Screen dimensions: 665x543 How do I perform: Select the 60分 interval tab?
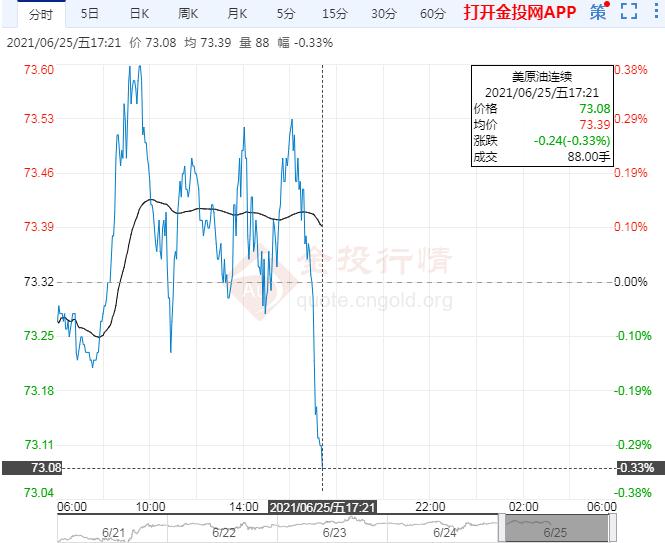click(433, 13)
